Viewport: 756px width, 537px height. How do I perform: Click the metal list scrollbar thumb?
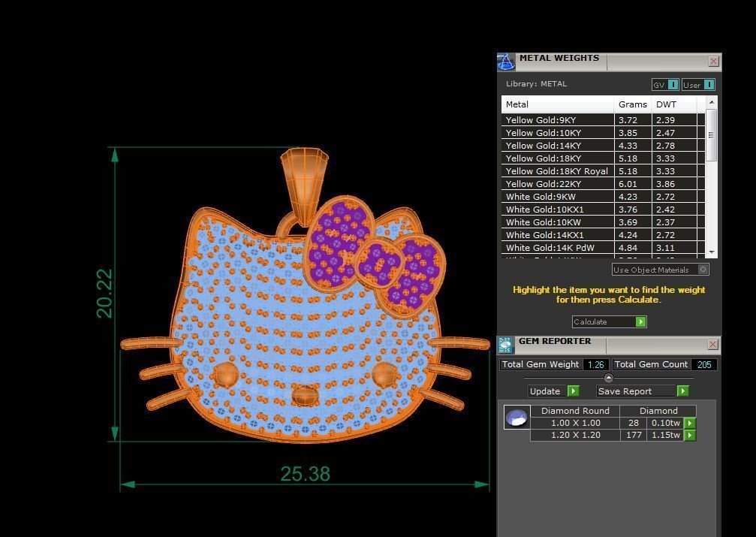click(x=711, y=135)
